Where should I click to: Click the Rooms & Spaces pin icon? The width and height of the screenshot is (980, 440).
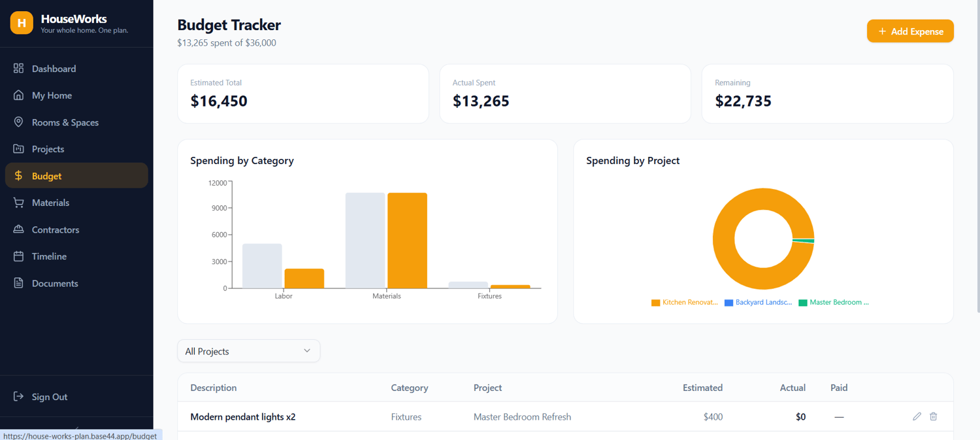[18, 122]
